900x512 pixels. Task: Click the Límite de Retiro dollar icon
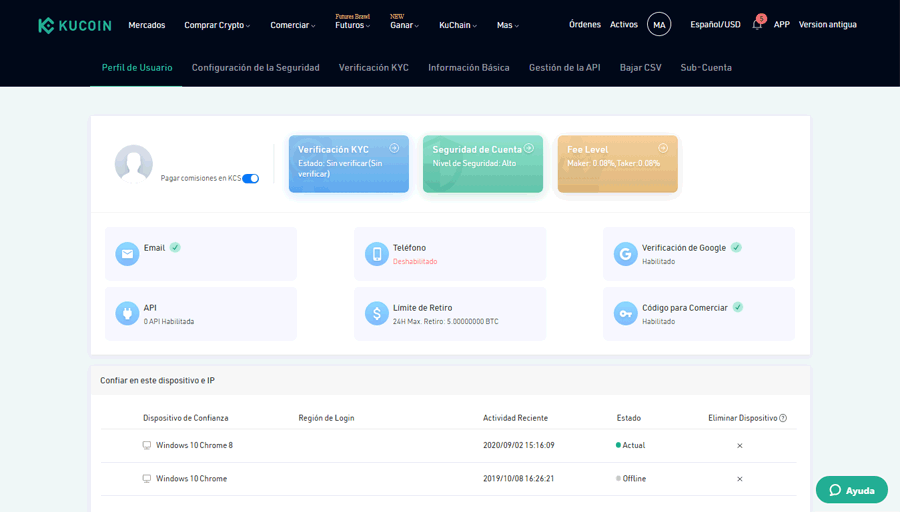coord(377,313)
